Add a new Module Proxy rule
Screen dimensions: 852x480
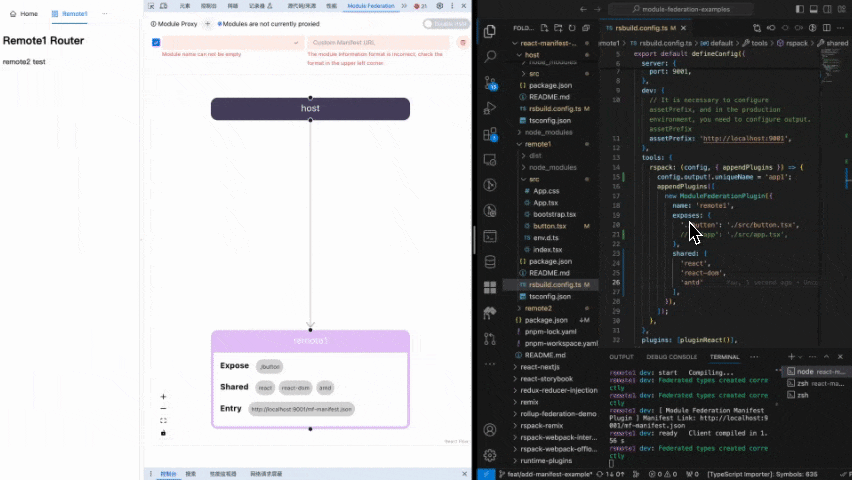click(x=207, y=23)
